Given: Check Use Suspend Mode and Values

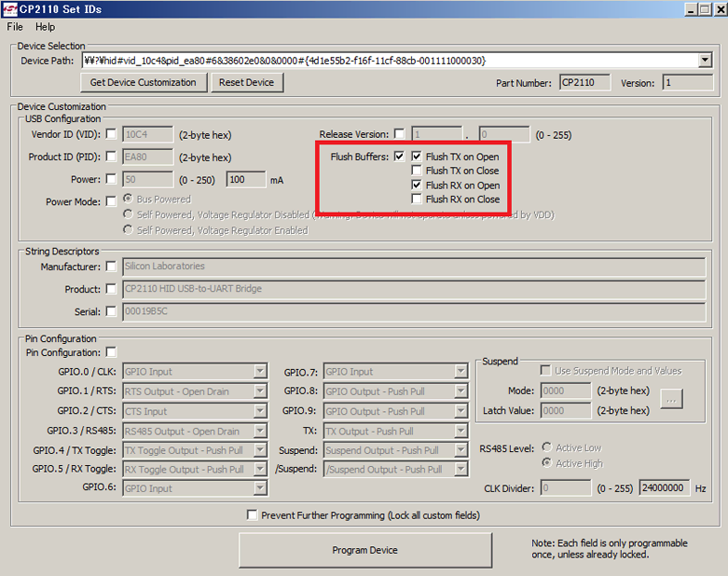Looking at the screenshot, I should 545,370.
